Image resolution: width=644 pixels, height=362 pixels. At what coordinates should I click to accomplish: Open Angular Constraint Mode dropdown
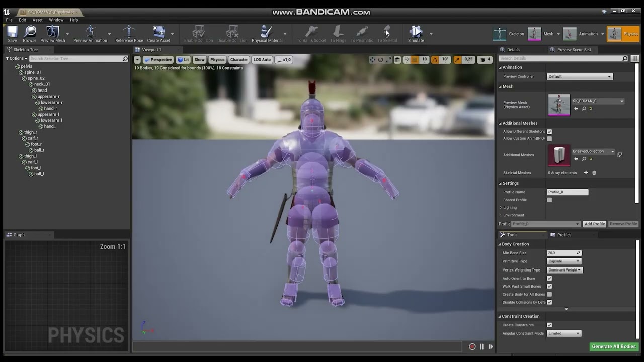[564, 333]
